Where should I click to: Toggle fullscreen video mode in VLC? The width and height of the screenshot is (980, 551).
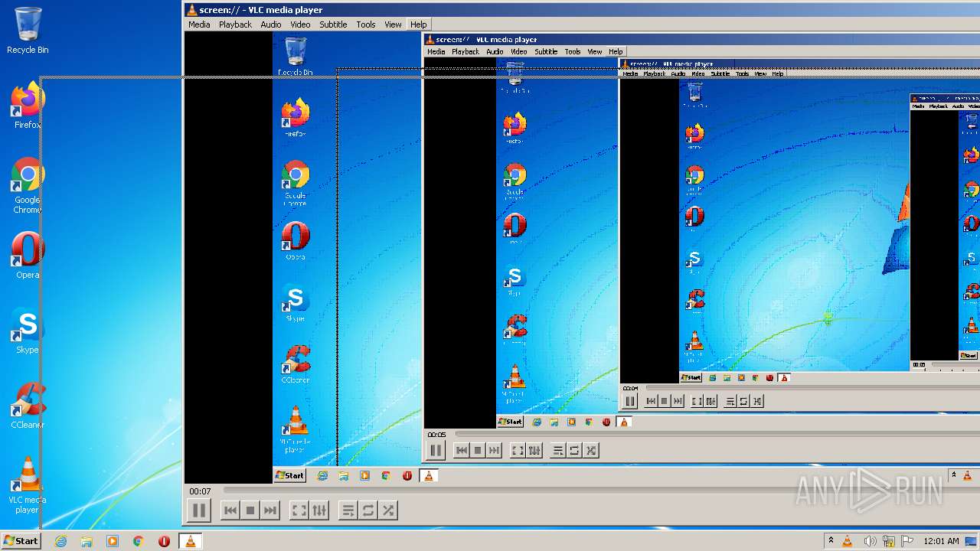(299, 510)
